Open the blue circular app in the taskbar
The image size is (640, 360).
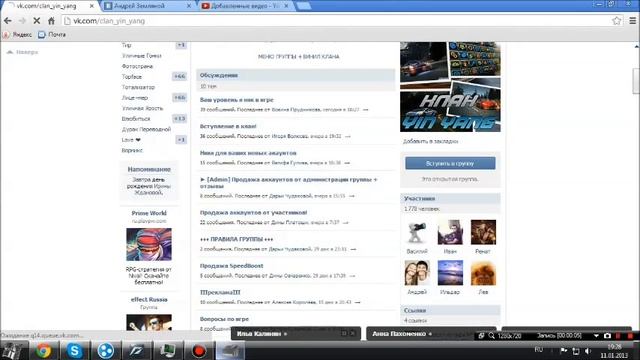106,351
